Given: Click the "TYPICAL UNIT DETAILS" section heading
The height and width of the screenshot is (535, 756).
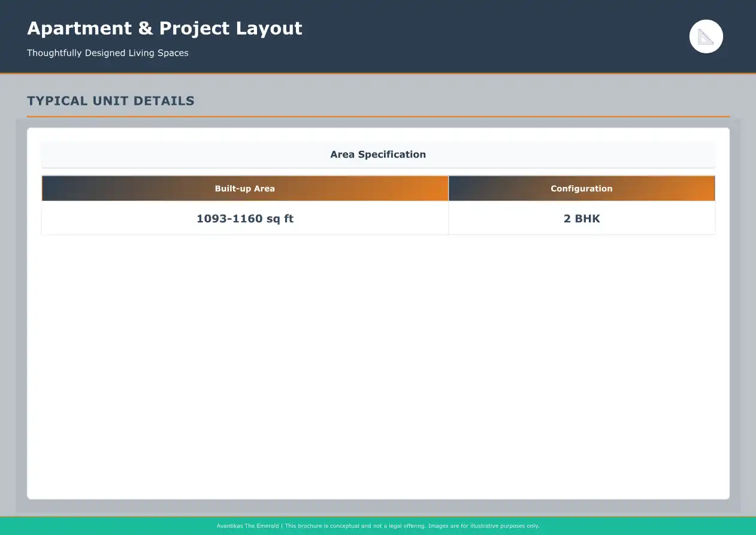Looking at the screenshot, I should pos(111,101).
